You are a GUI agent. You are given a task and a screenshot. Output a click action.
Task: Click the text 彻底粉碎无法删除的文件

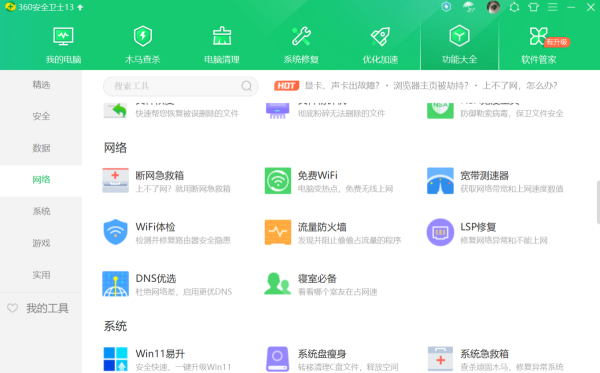point(341,113)
